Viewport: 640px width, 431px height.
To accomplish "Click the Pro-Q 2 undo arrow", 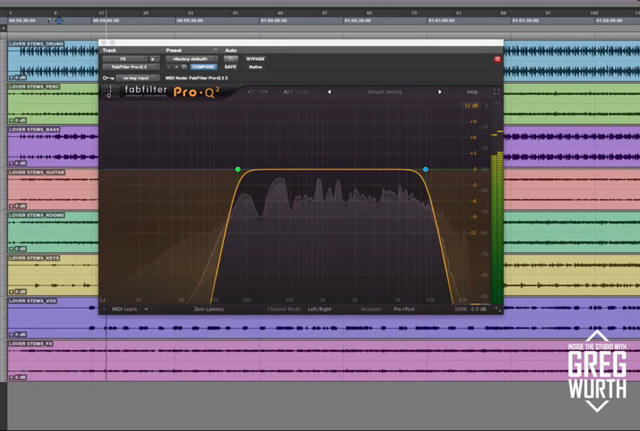I will pos(251,92).
